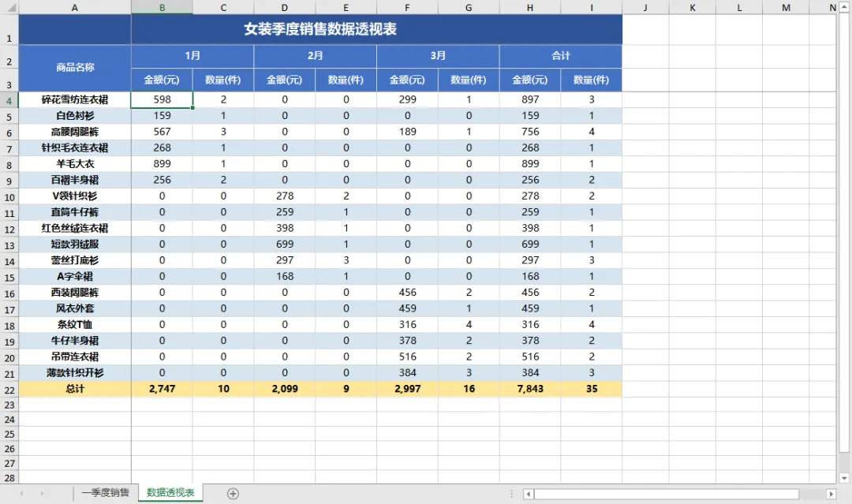Select the 总计 row label cell

(x=75, y=389)
